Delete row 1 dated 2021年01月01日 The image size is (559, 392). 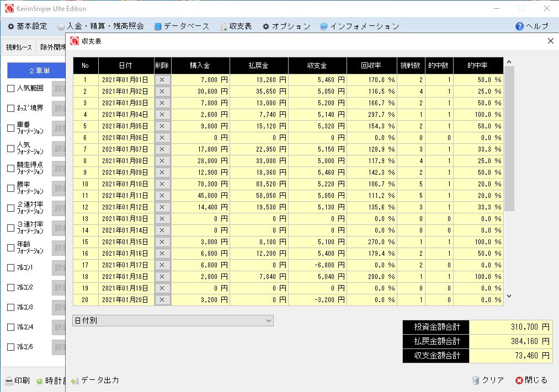[x=162, y=80]
